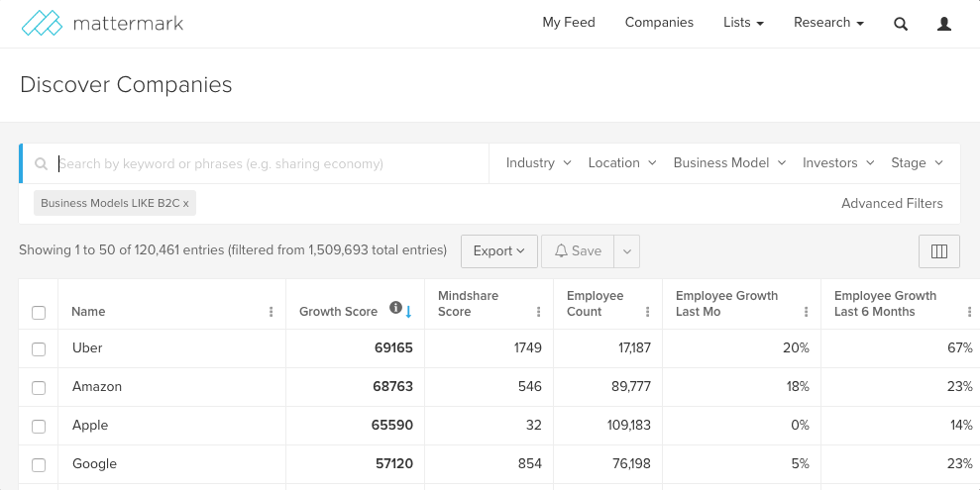The image size is (980, 490).
Task: Click Amazon's employee count 89,777
Action: tap(631, 386)
